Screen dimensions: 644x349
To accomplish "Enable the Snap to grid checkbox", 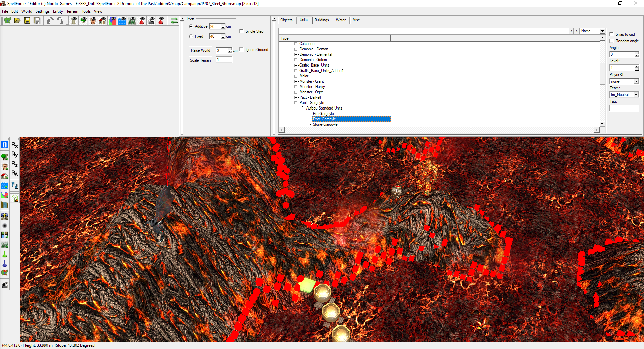I will pyautogui.click(x=611, y=34).
